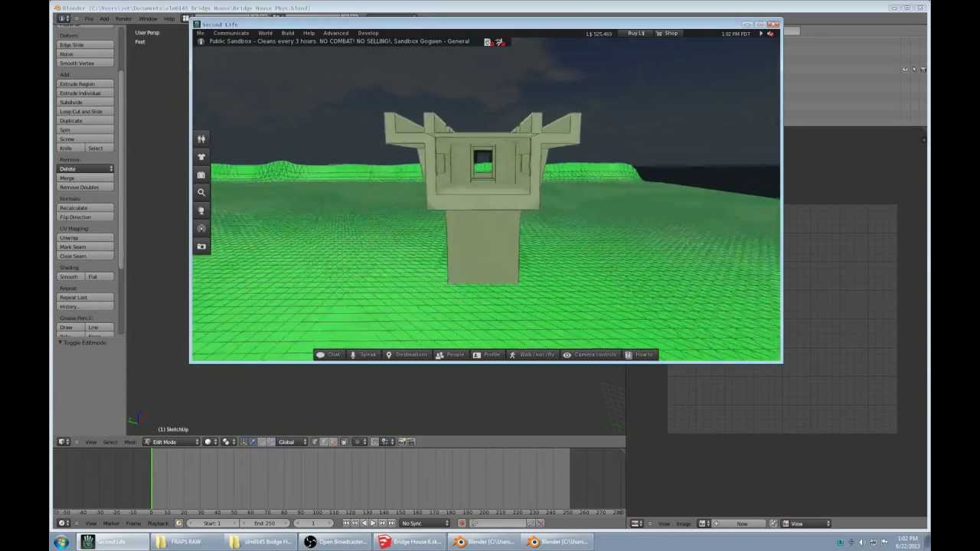Open the No Sync dropdown in timeline
The image size is (980, 551).
click(425, 523)
